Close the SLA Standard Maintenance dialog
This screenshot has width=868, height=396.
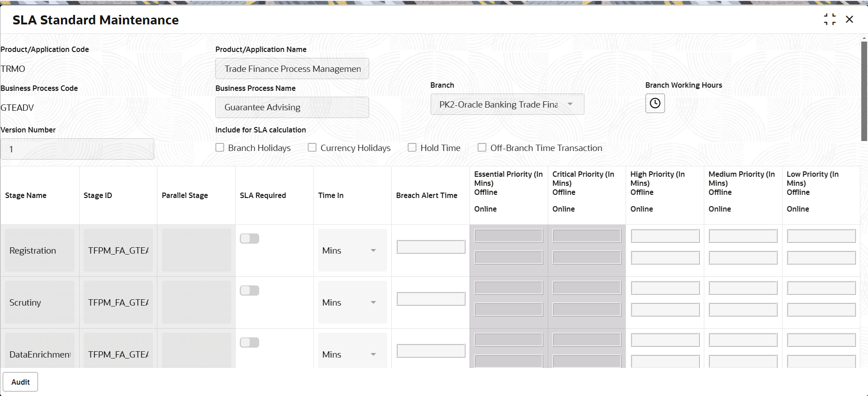tap(849, 19)
